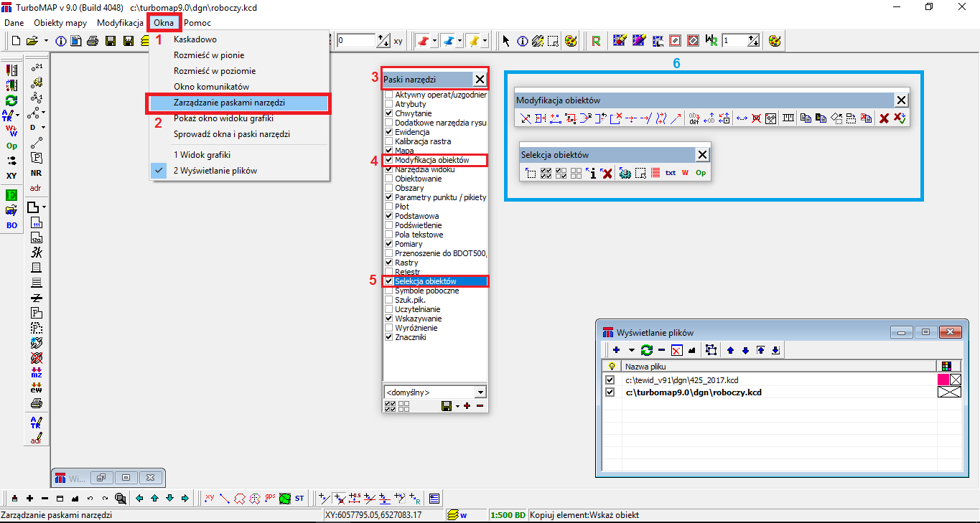This screenshot has height=523, width=980.
Task: Uncheck visibility of roboczy.kcd file
Action: click(610, 392)
